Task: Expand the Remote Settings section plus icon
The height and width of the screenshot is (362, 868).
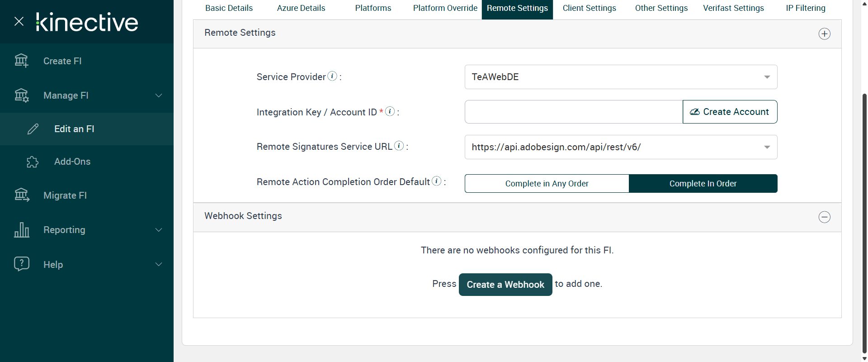Action: (x=824, y=34)
